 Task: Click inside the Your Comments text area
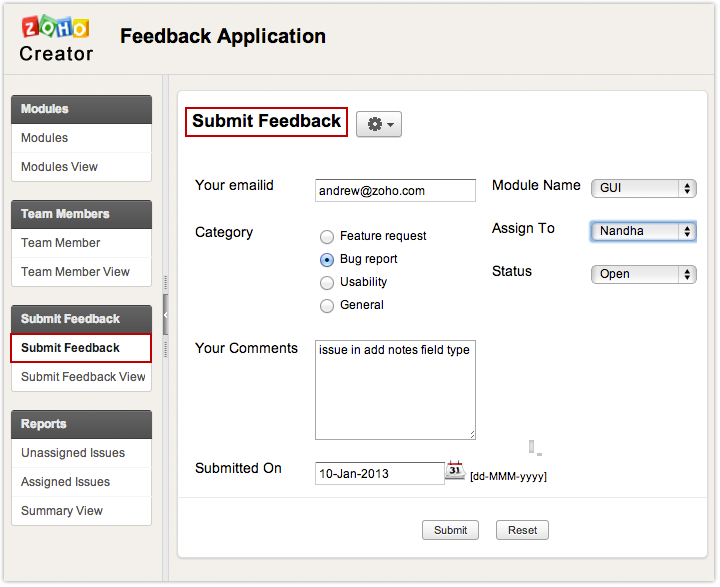tap(395, 390)
